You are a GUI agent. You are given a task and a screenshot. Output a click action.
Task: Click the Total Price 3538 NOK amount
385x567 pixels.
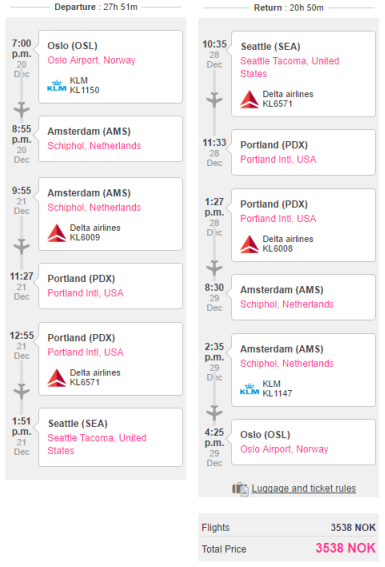345,548
